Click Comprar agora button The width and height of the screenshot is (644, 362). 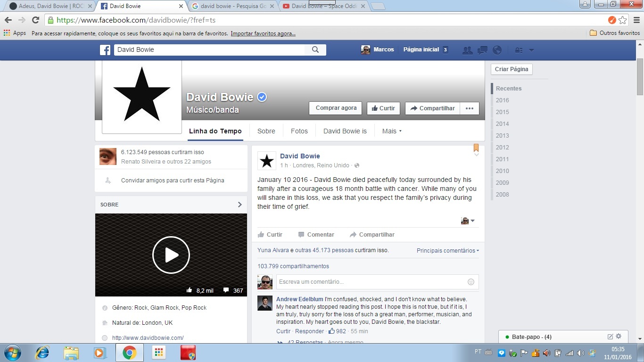(x=336, y=108)
